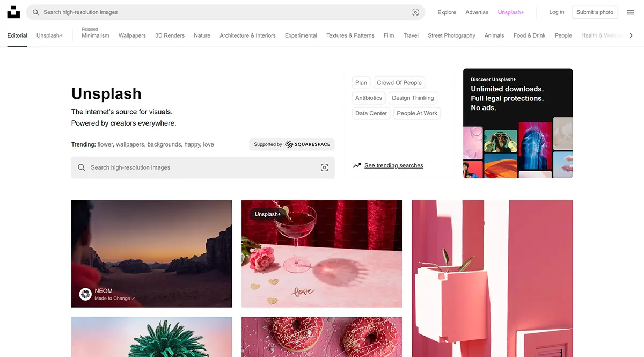Click Supported by Squarespace badge
Screen dimensions: 644x357
(x=292, y=144)
